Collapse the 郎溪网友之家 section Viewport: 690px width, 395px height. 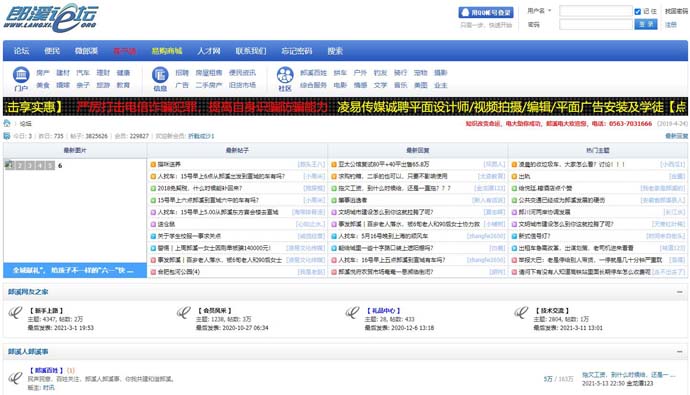679,292
